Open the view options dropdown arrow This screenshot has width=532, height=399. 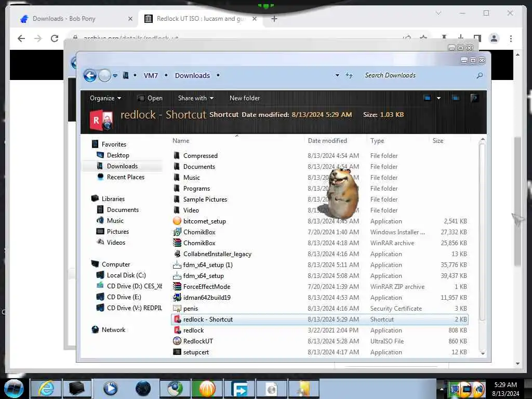tap(438, 98)
